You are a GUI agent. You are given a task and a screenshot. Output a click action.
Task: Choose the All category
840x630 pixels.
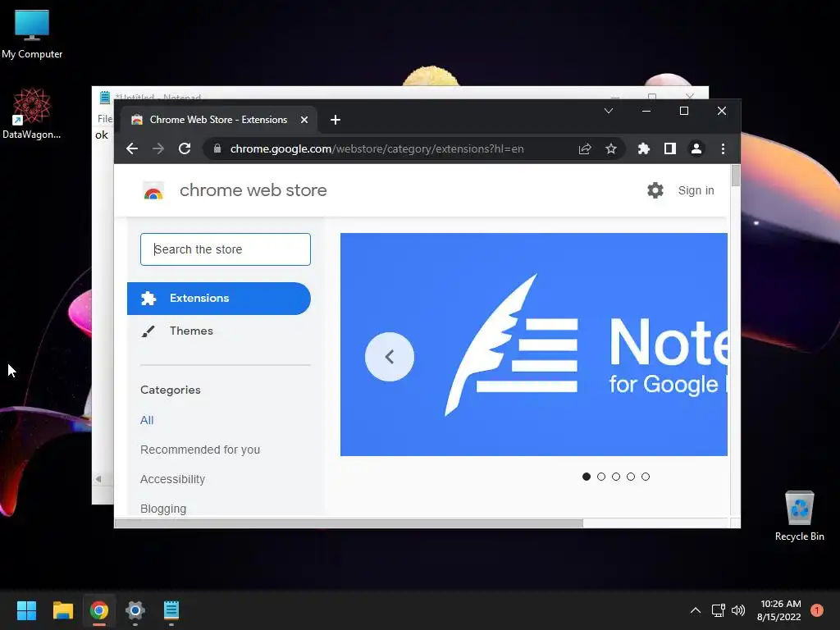click(147, 420)
